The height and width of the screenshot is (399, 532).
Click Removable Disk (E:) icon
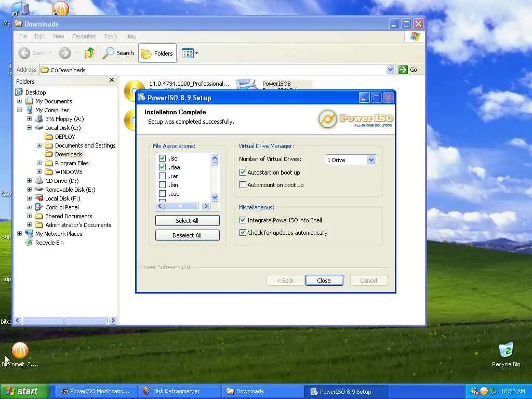click(x=39, y=189)
